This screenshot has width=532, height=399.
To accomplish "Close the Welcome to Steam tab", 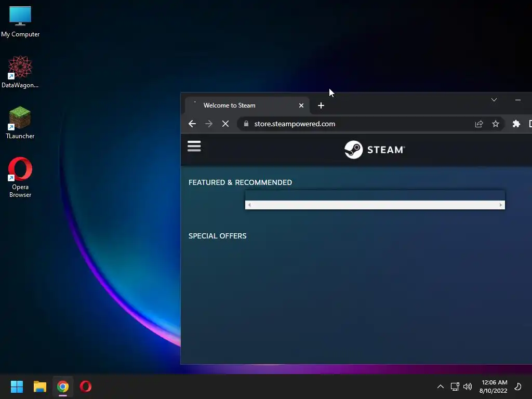I will pyautogui.click(x=301, y=105).
